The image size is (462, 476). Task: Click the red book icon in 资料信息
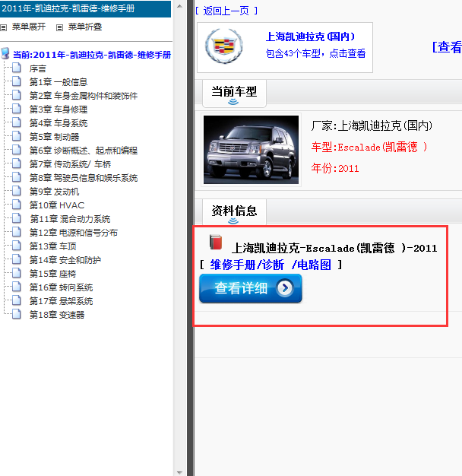point(216,242)
